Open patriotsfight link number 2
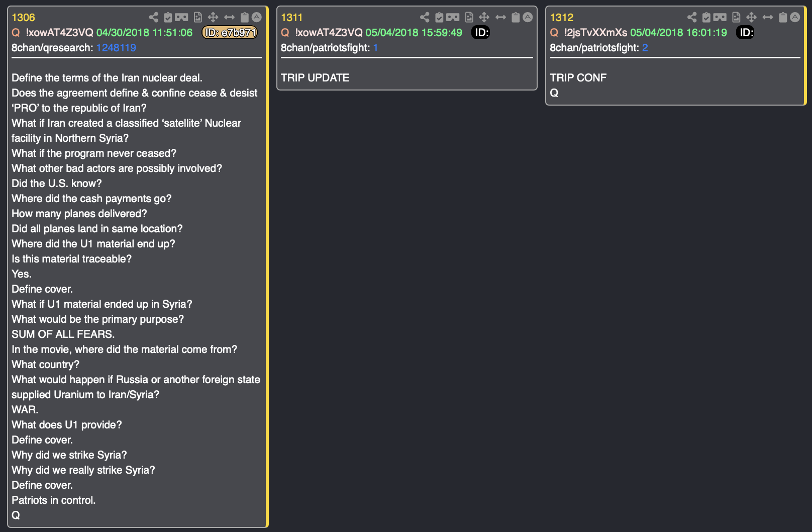The width and height of the screenshot is (812, 532). [645, 48]
